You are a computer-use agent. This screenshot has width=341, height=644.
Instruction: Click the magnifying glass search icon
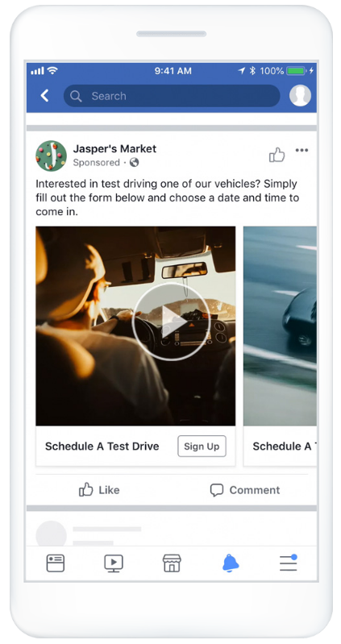pos(76,96)
